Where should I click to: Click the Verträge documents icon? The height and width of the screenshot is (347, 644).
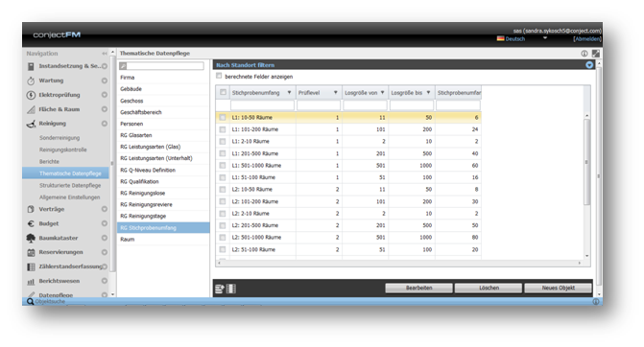pyautogui.click(x=31, y=209)
